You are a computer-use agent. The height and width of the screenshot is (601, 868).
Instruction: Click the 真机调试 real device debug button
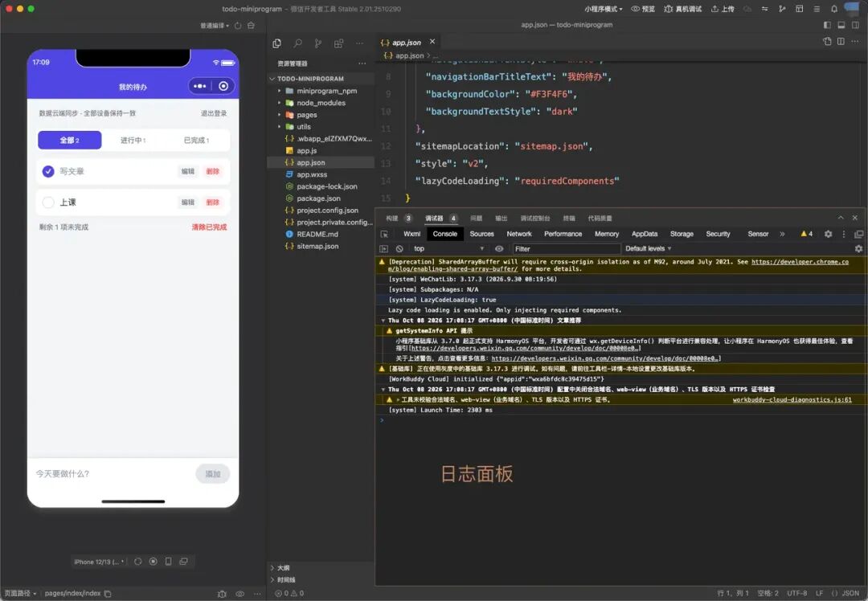coord(682,9)
